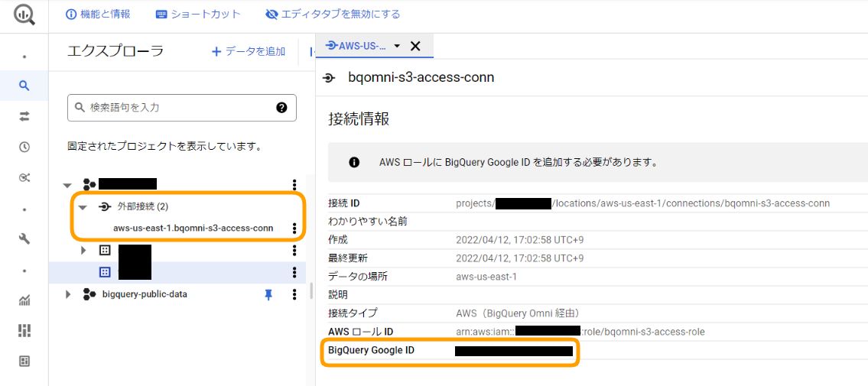The height and width of the screenshot is (386, 868).
Task: Click the info icon in the notice banner
Action: pyautogui.click(x=354, y=163)
